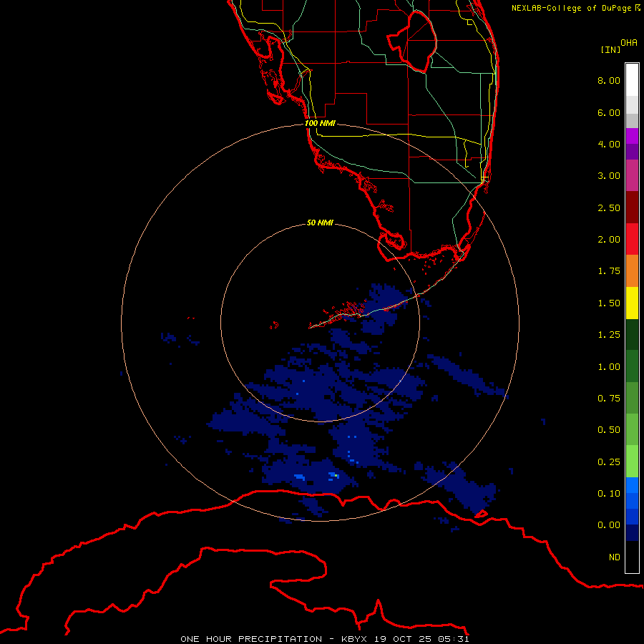
Task: Select the dark red swatch beside 2.50
Action: tap(632, 208)
